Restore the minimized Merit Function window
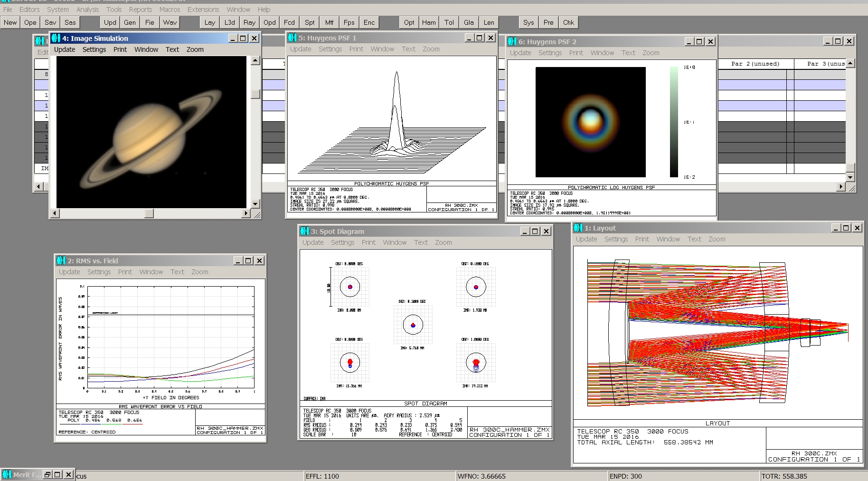868x481 pixels. [x=47, y=474]
